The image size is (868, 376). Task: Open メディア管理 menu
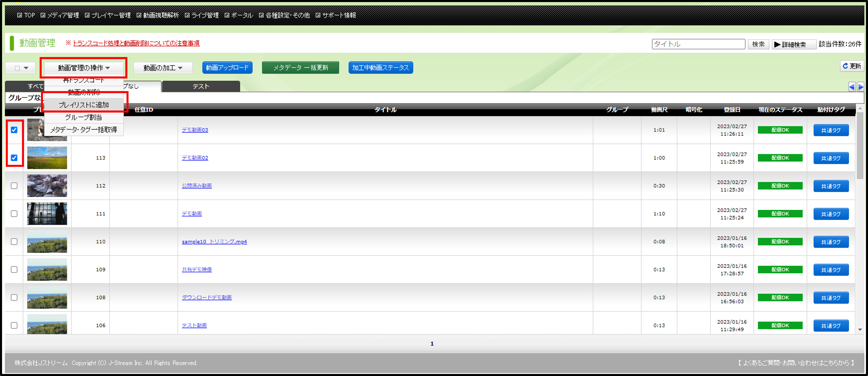60,15
